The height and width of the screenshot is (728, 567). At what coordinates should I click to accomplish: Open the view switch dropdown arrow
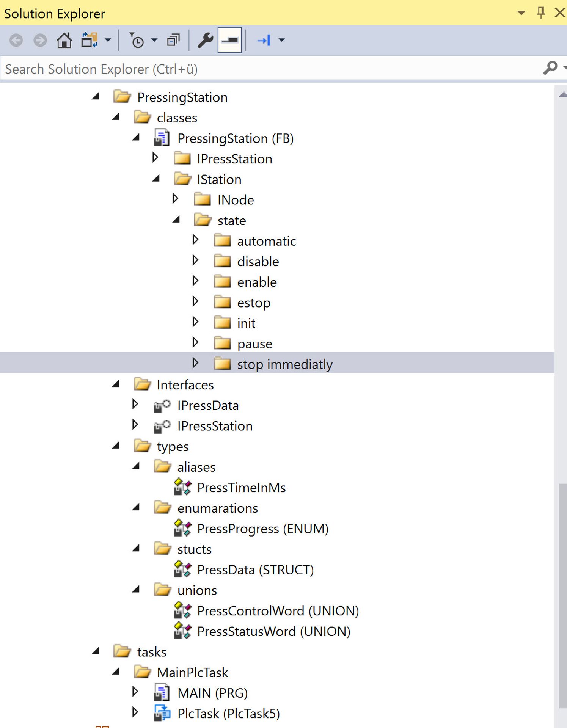pos(108,40)
